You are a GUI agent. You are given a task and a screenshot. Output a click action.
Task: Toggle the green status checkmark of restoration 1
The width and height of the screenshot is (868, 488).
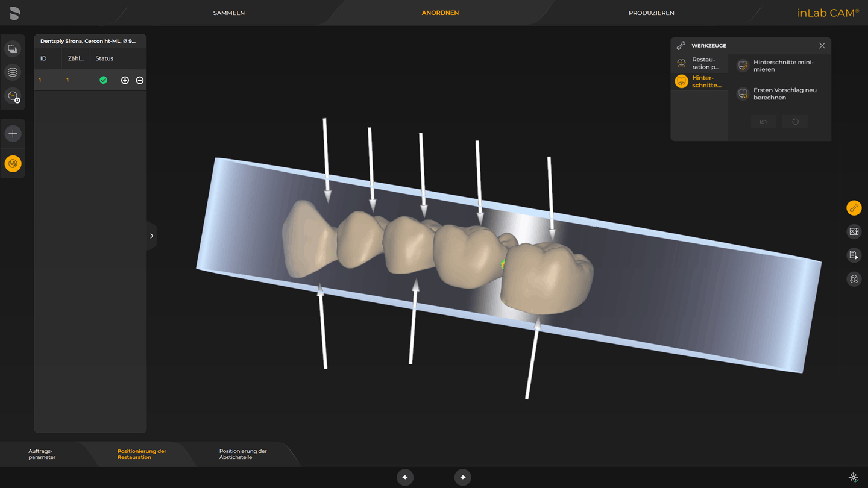pos(104,80)
